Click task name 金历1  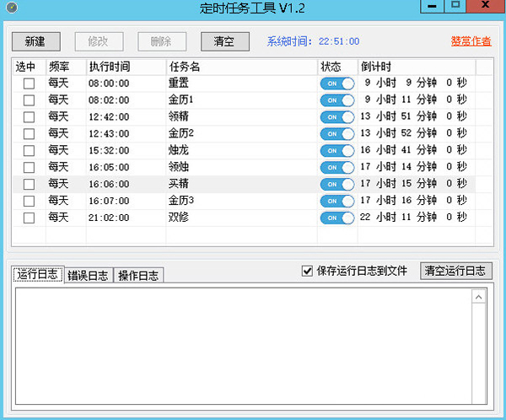pos(180,100)
